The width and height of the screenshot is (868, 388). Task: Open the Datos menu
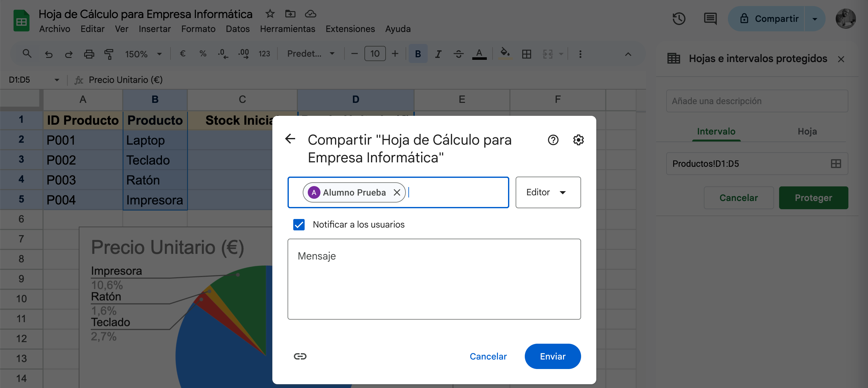238,29
